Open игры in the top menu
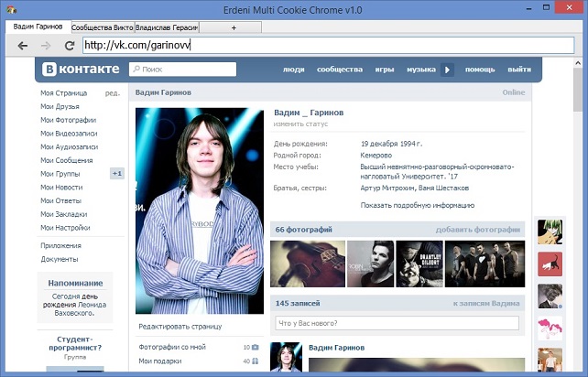Screen dimensions: 588x377 pos(385,70)
